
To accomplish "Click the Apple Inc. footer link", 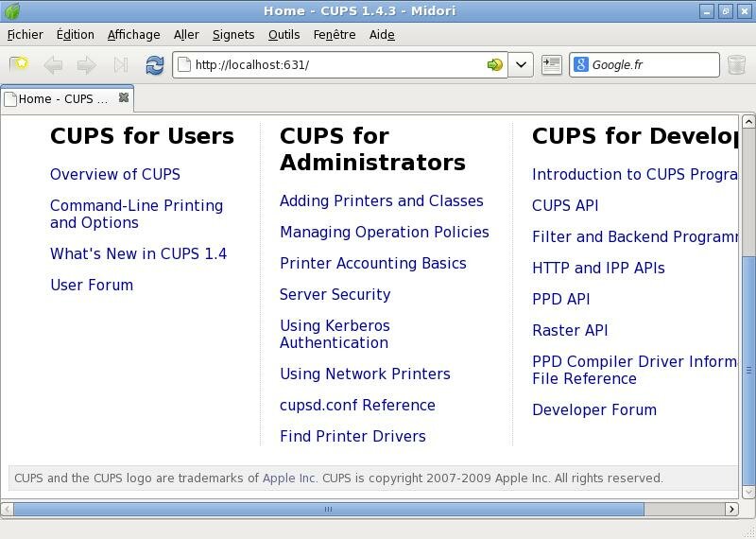I will [x=290, y=478].
